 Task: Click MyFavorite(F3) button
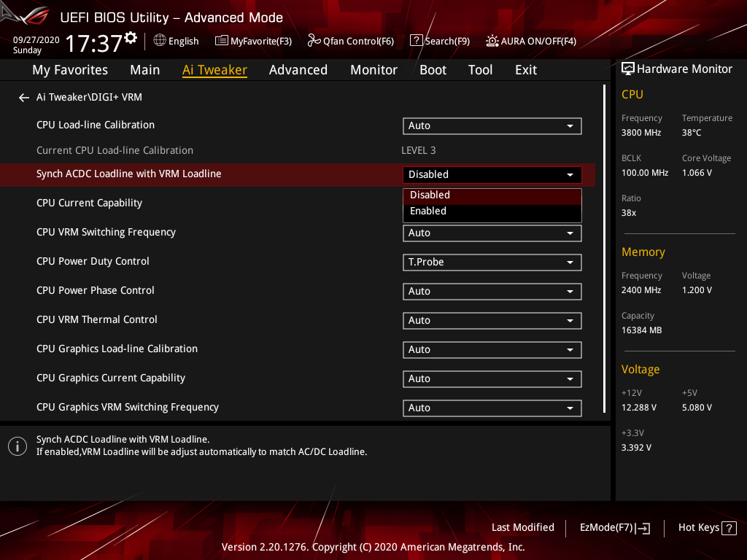click(253, 41)
